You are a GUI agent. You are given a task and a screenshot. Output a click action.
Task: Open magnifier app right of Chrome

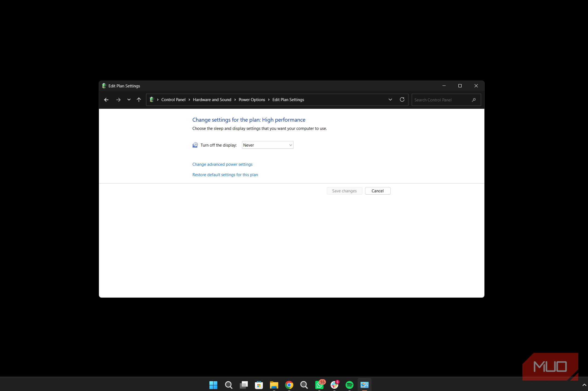[x=304, y=385]
